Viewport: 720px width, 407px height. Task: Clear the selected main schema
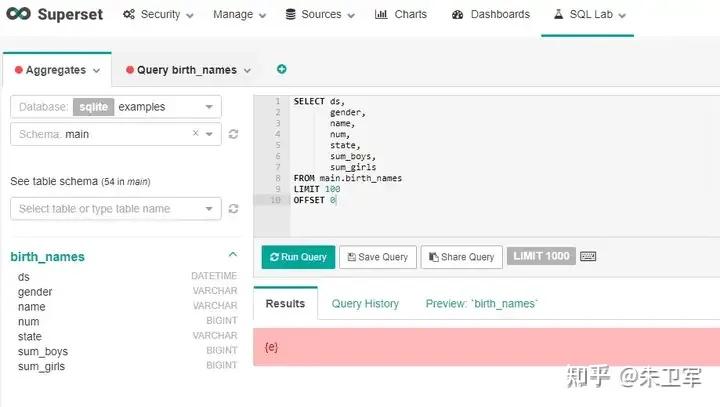195,133
